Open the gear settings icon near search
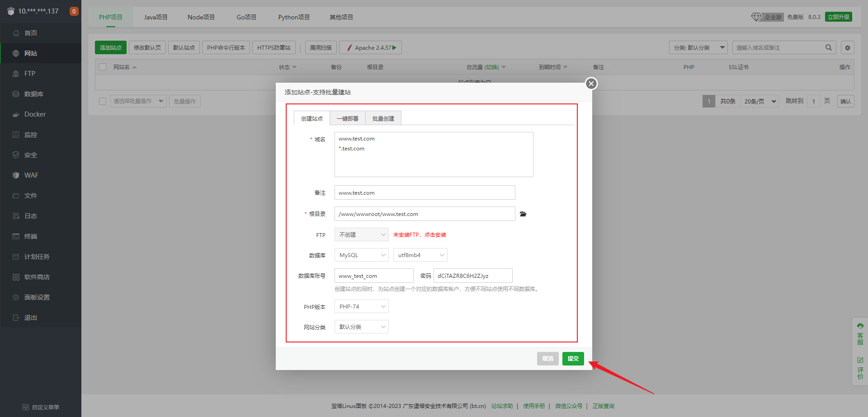The width and height of the screenshot is (868, 417). pyautogui.click(x=848, y=47)
